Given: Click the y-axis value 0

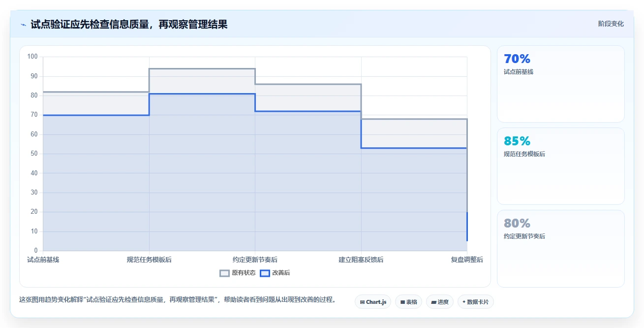Looking at the screenshot, I should [36, 251].
